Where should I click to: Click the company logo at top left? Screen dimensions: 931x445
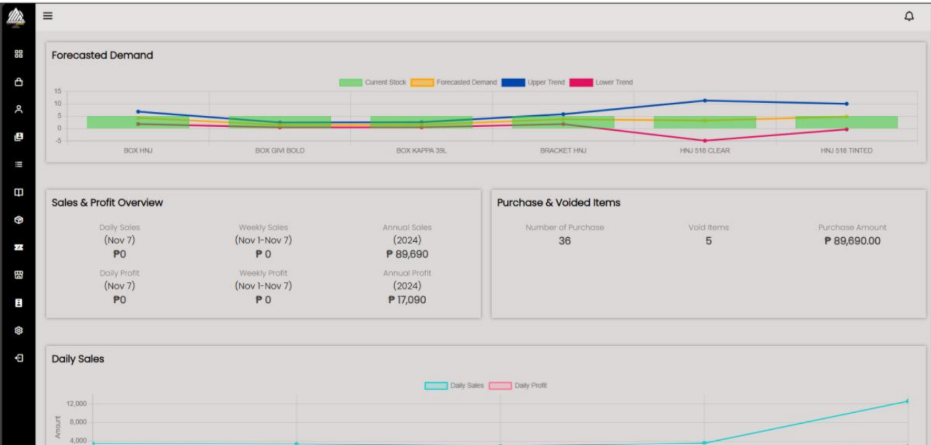pos(18,17)
